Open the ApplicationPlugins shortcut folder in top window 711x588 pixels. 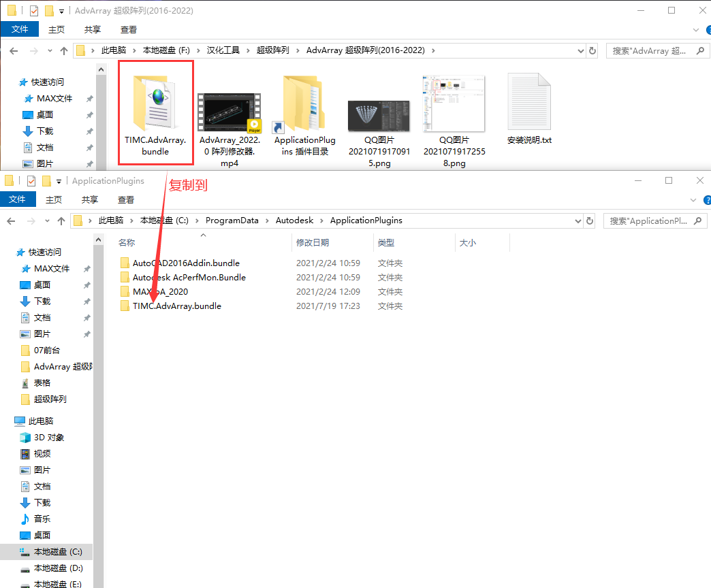coord(304,103)
